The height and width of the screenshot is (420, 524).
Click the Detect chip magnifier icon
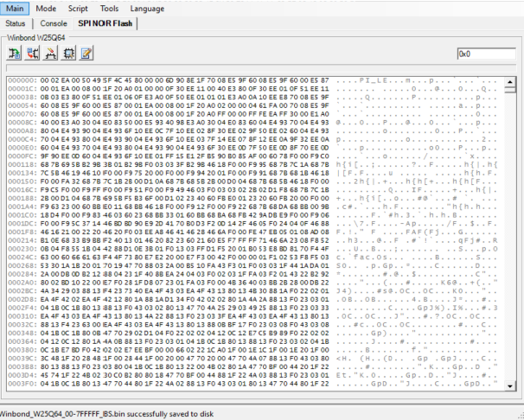point(68,53)
